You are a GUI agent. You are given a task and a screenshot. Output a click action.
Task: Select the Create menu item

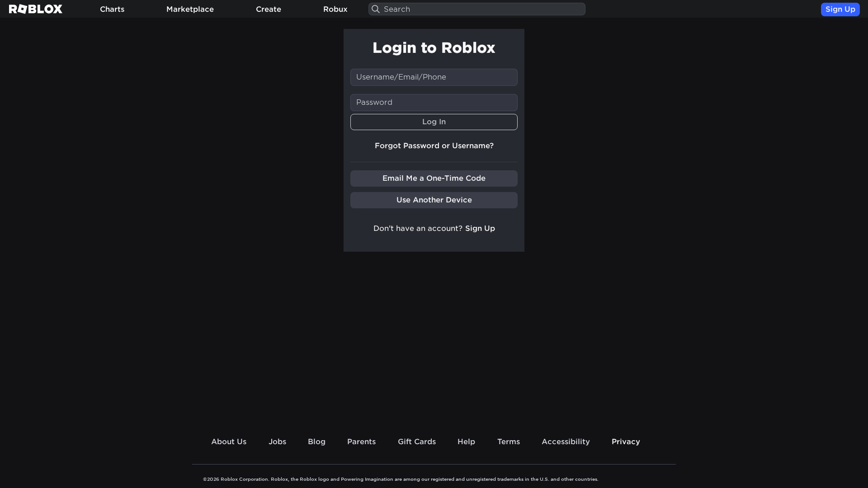coord(268,9)
